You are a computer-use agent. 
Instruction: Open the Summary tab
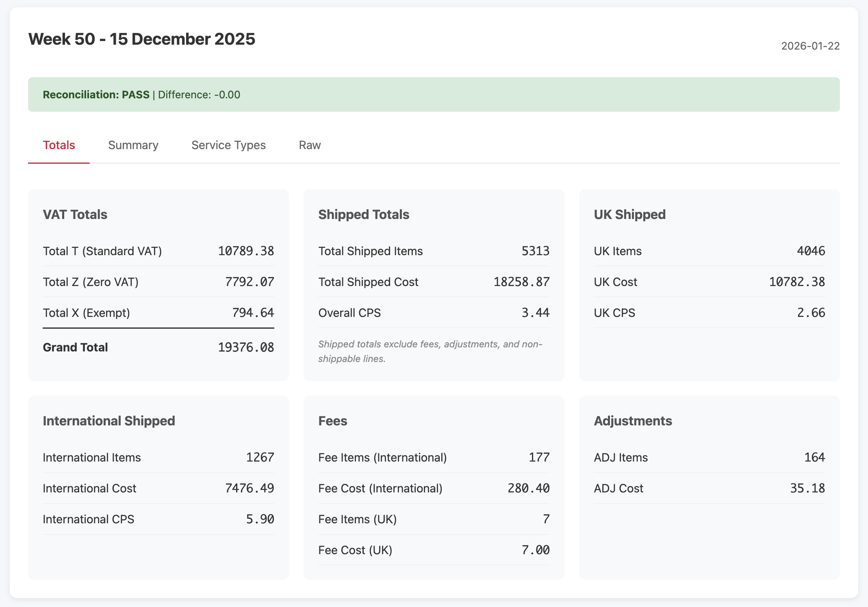tap(133, 145)
